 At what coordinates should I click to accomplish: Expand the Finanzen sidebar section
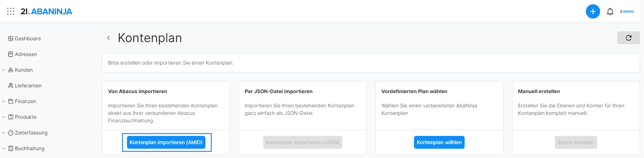point(4,101)
